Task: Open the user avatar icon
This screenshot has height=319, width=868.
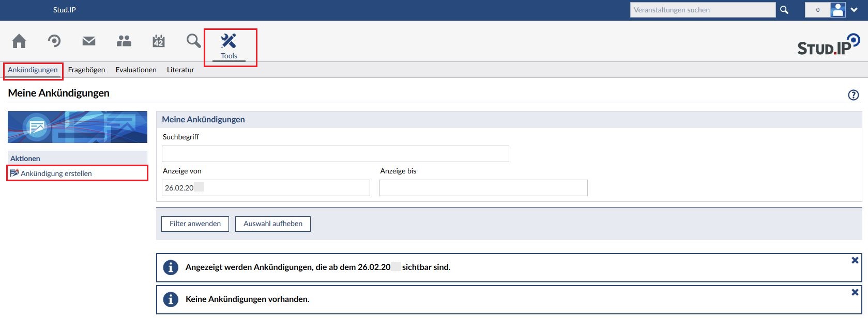Action: 837,10
